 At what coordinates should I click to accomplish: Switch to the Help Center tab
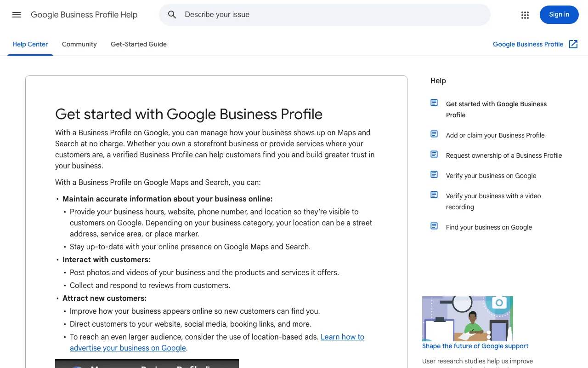pos(30,44)
